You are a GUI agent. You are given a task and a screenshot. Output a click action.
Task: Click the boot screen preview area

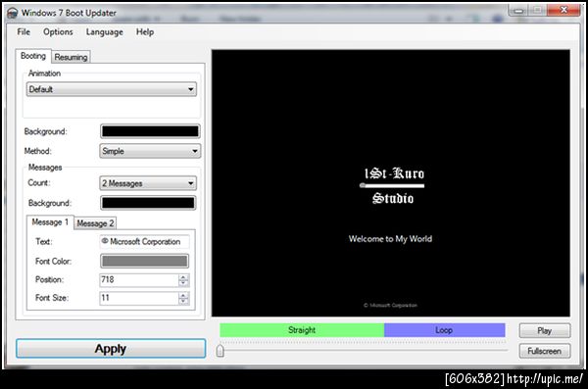coord(391,183)
